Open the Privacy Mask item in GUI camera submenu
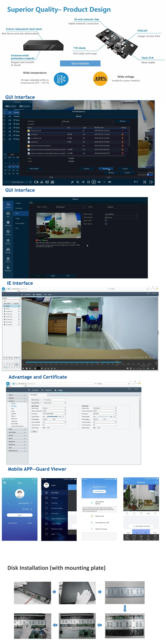Image resolution: width=166 pixels, height=644 pixels. [x=20, y=223]
